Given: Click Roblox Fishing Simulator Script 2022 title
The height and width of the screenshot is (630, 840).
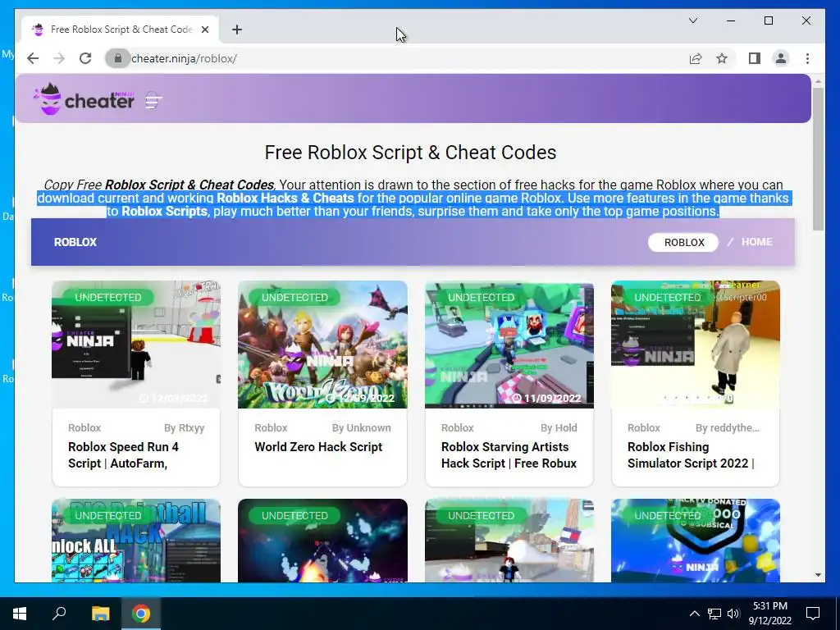Looking at the screenshot, I should coord(691,454).
